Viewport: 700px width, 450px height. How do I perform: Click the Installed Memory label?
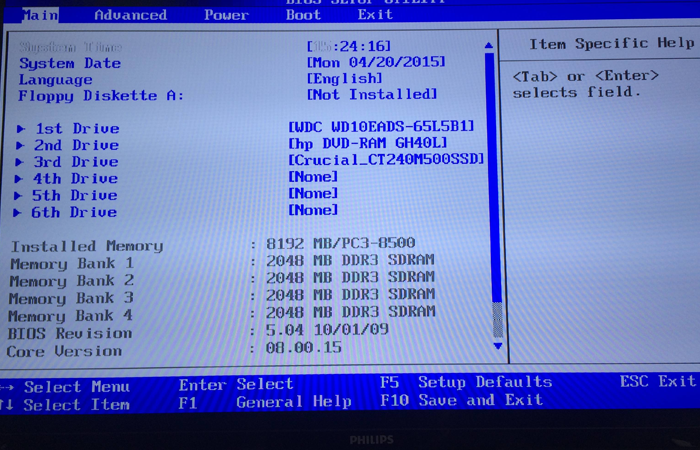point(87,246)
